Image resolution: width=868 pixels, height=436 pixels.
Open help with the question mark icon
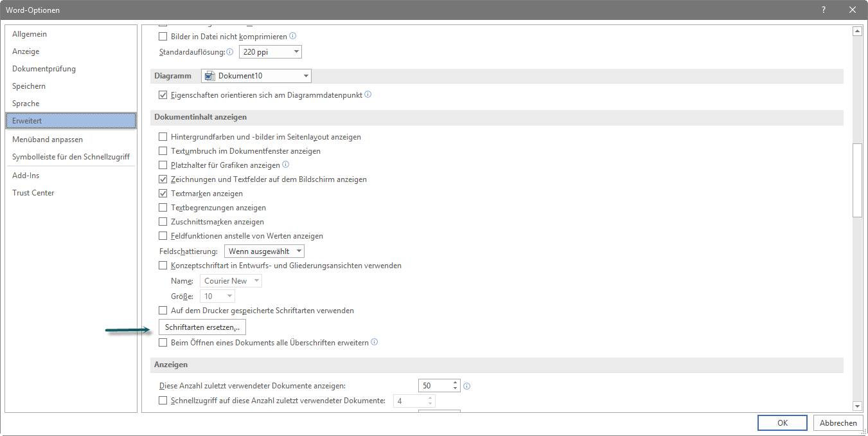click(824, 10)
